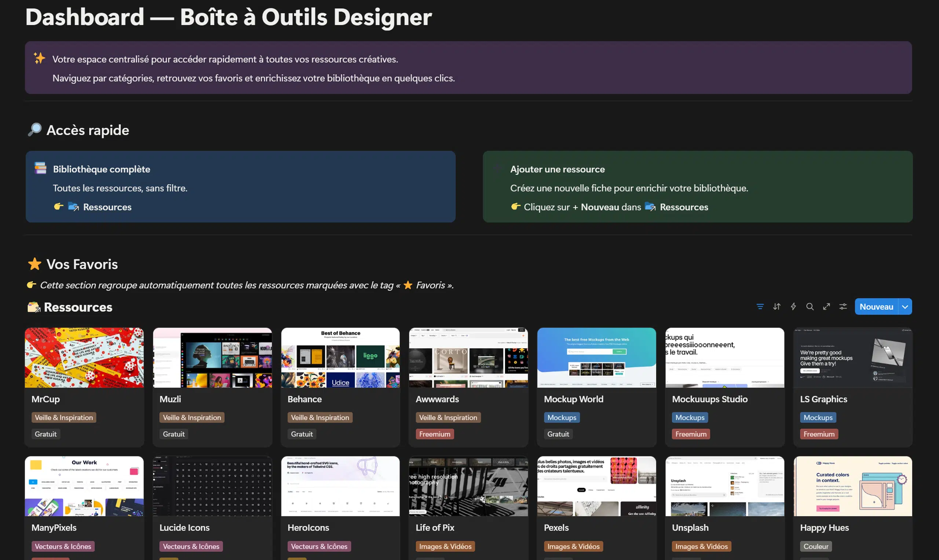
Task: Click the star icon next to Vos Favoris
Action: point(35,264)
